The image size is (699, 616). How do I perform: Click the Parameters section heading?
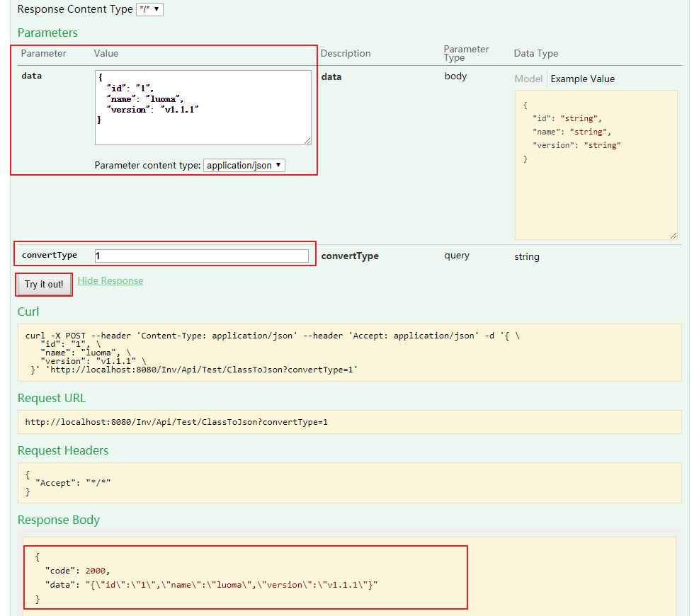tap(47, 33)
